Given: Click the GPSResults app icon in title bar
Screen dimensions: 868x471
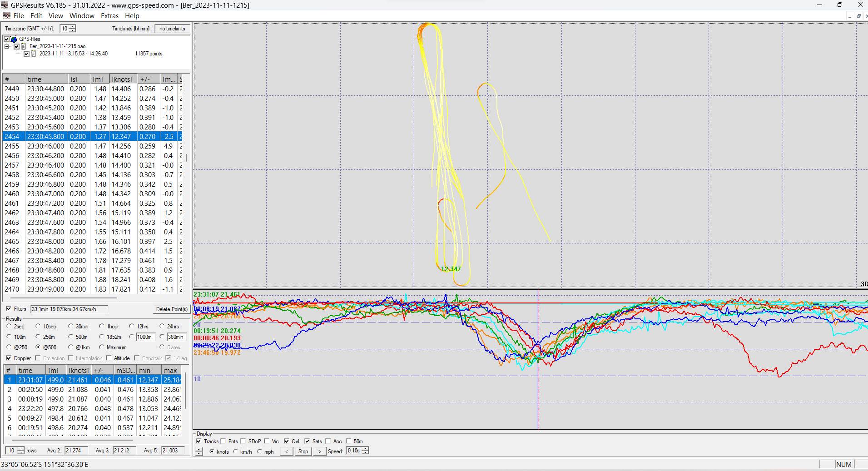Looking at the screenshot, I should [x=5, y=5].
